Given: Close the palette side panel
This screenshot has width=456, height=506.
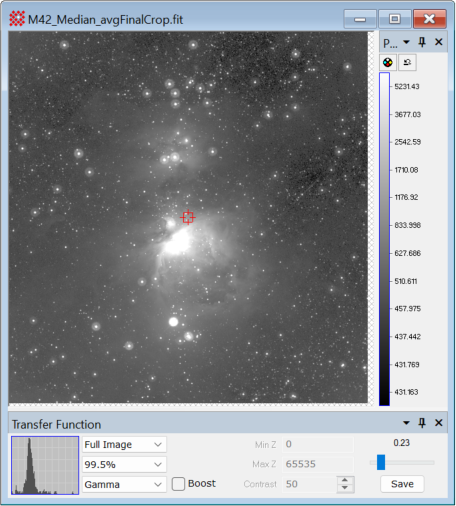Looking at the screenshot, I should point(439,42).
